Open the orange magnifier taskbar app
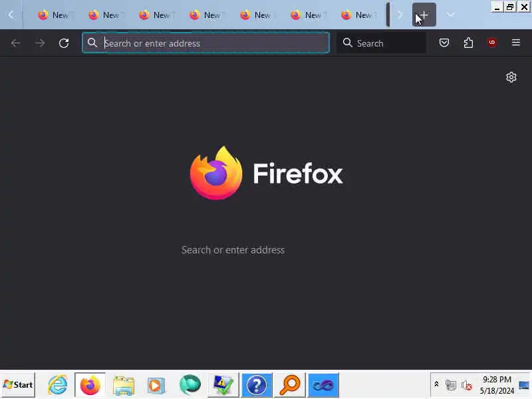Viewport: 532px width, 399px height. click(x=290, y=385)
